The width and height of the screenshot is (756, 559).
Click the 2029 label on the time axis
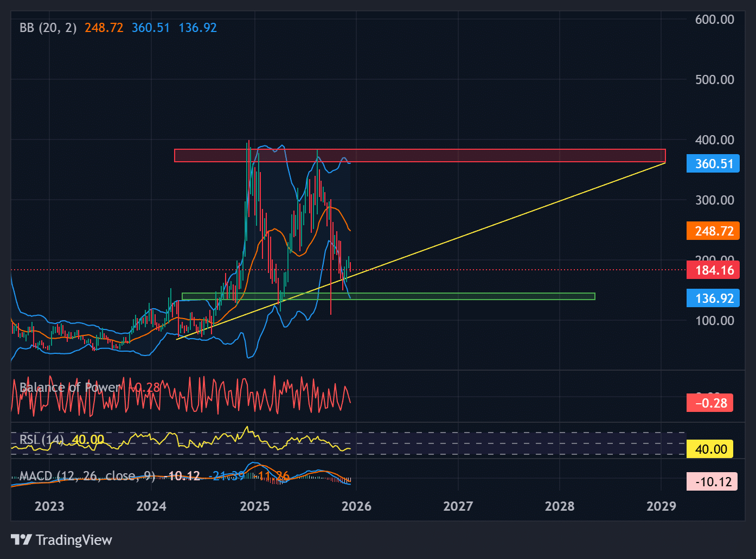point(661,506)
